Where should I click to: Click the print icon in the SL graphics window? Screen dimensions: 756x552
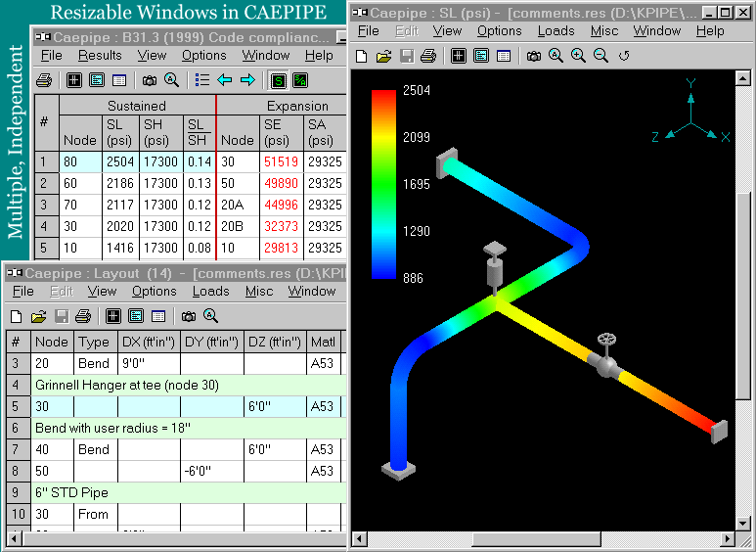tap(427, 56)
